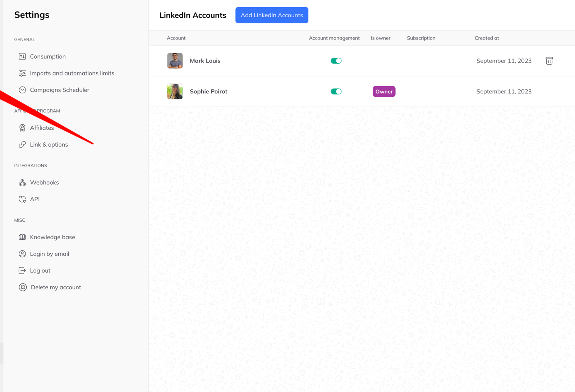575x392 pixels.
Task: Open the Webhooks integration page
Action: point(45,183)
